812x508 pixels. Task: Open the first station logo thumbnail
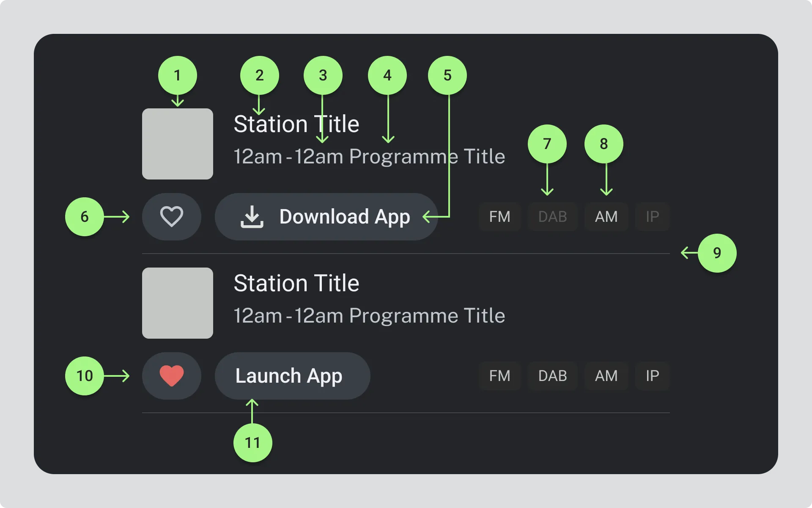coord(177,144)
